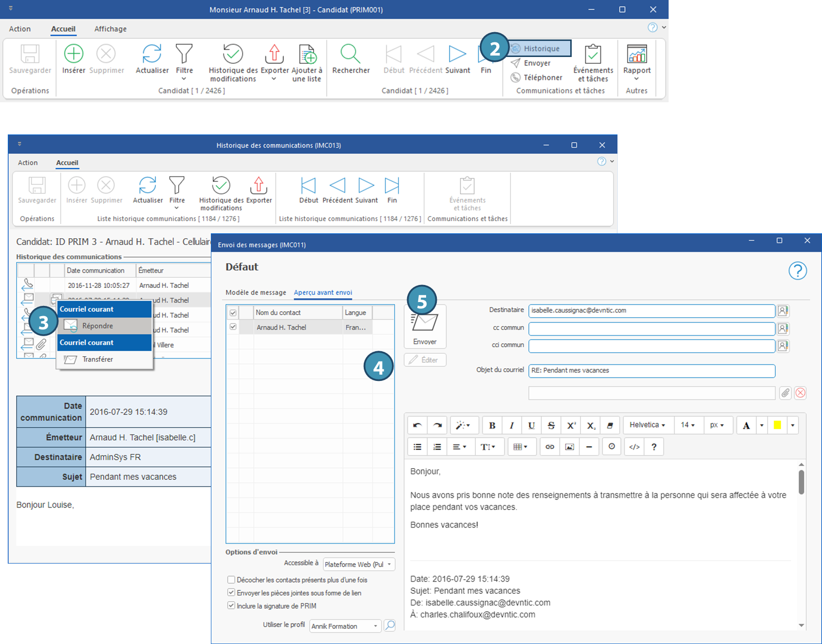Click the Objet du courriel field
The image size is (822, 644).
click(651, 371)
